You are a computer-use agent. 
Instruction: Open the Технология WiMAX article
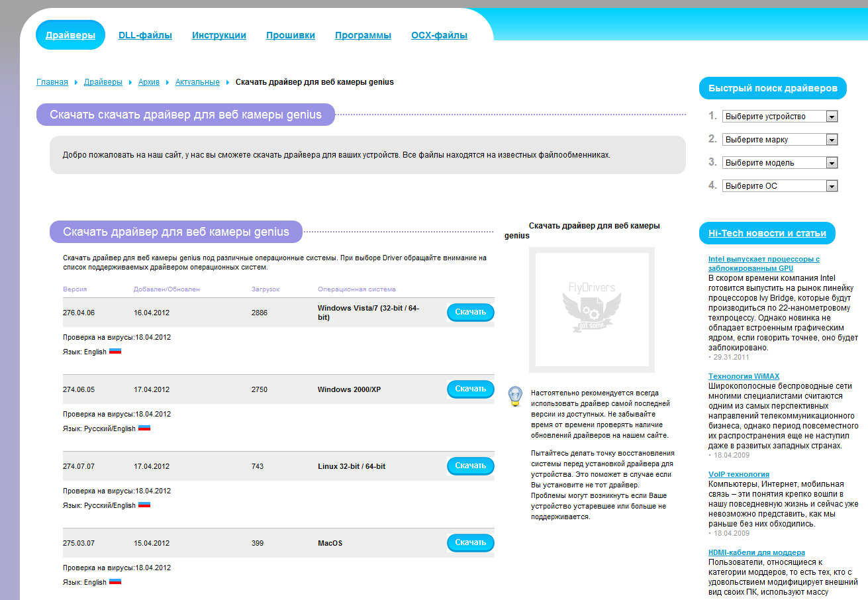(x=744, y=376)
